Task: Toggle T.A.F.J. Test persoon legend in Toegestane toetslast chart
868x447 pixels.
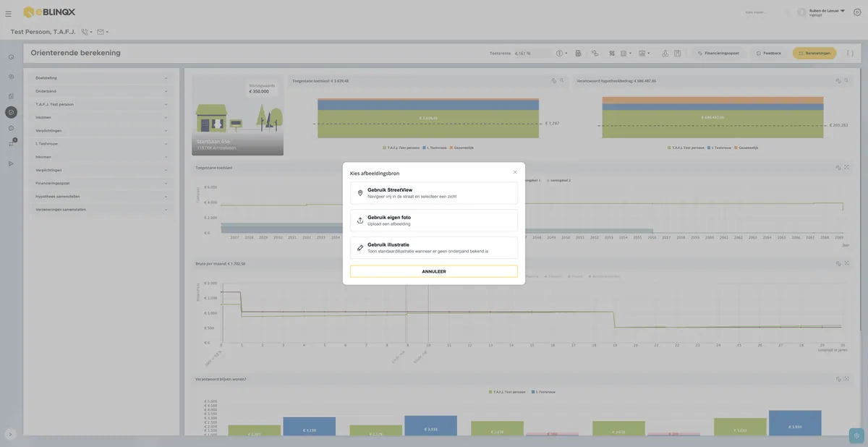Action: click(x=401, y=148)
